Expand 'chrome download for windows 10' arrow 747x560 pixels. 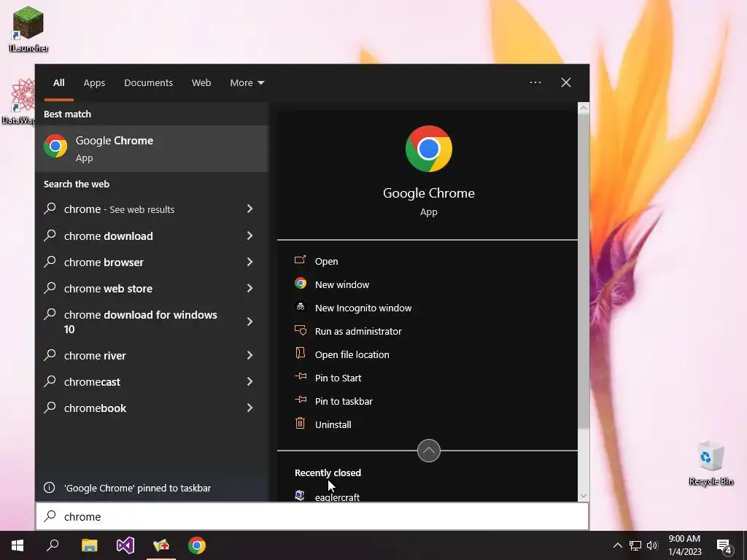(249, 322)
